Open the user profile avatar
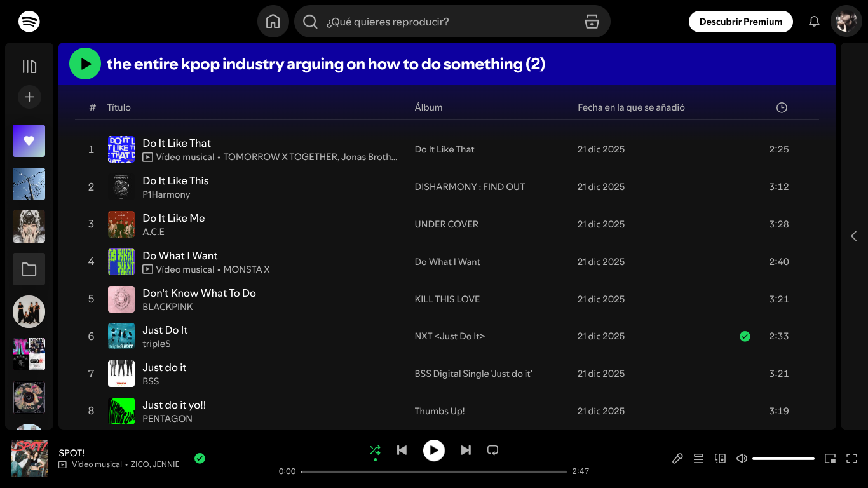Screen dimensions: 868x488 [x=846, y=22]
